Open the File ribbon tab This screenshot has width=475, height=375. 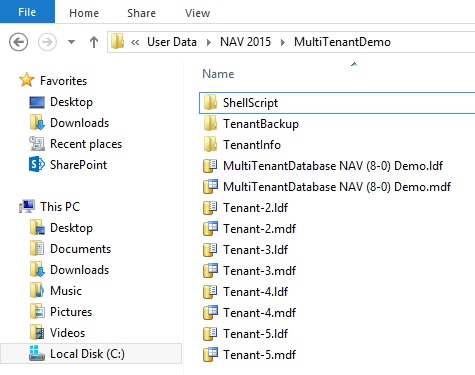(x=27, y=12)
